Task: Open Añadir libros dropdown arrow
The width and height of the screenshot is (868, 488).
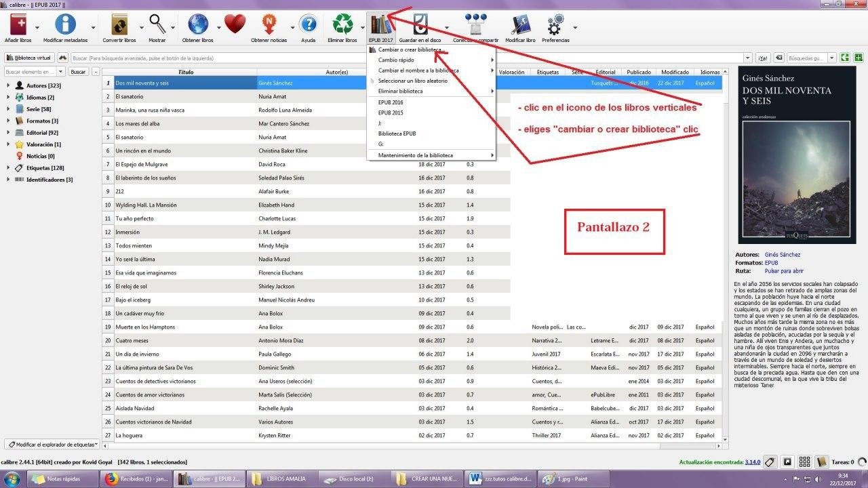Action: [x=37, y=28]
